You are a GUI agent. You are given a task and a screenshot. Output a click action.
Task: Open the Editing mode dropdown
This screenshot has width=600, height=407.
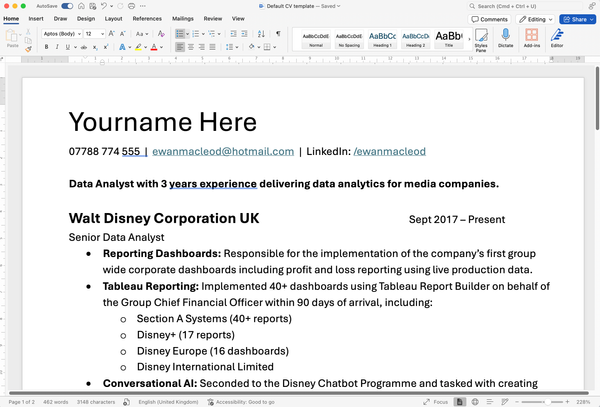535,19
